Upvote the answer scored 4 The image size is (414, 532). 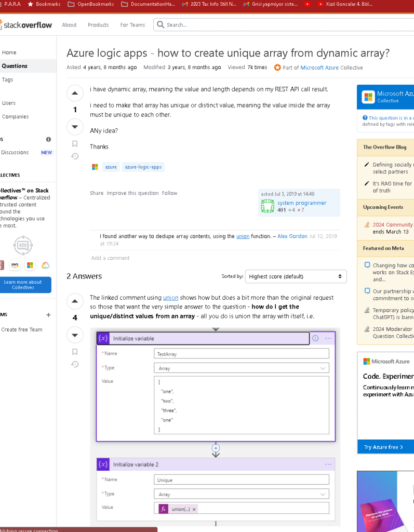(75, 301)
